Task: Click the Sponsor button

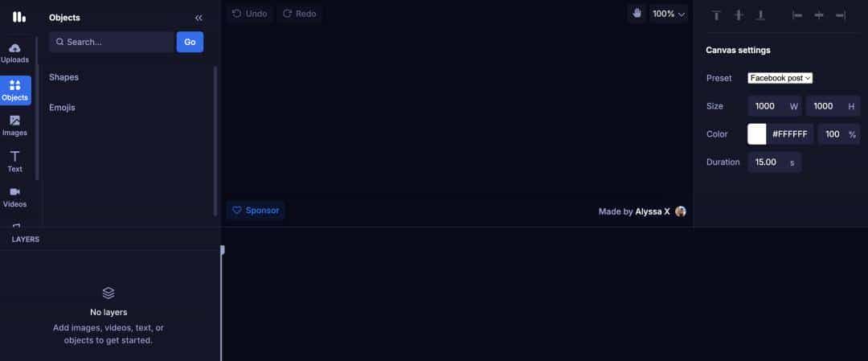Action: tap(256, 211)
